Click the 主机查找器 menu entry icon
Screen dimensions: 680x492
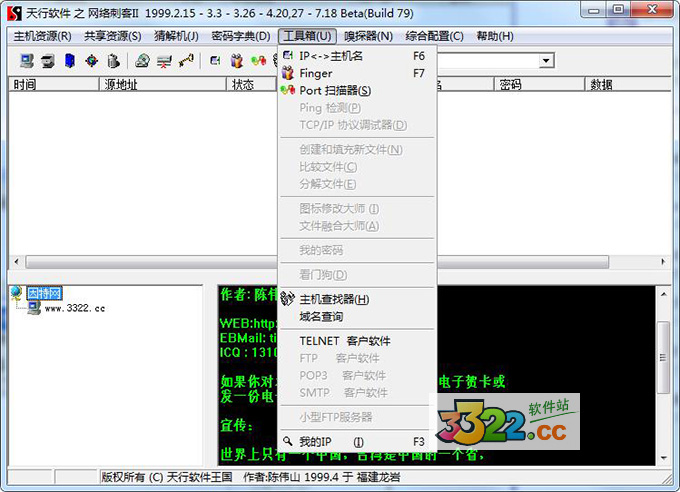287,298
